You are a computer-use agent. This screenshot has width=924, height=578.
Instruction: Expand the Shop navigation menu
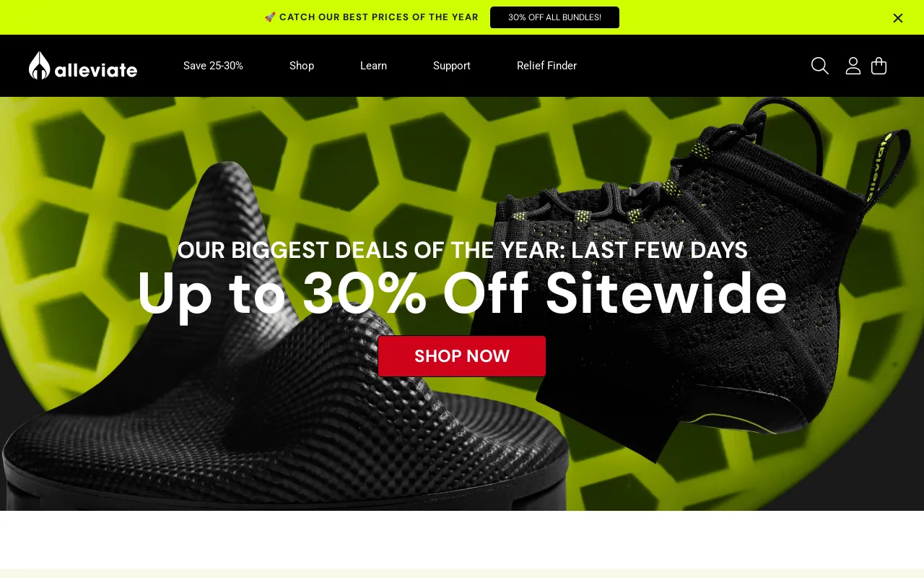302,66
